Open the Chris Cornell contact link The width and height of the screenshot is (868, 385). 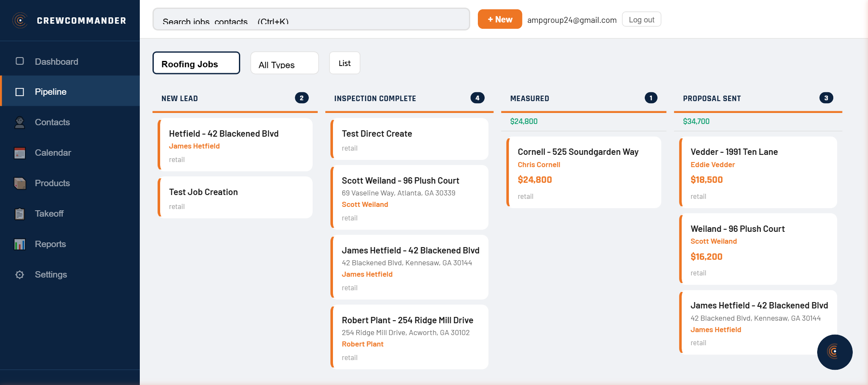(x=539, y=165)
